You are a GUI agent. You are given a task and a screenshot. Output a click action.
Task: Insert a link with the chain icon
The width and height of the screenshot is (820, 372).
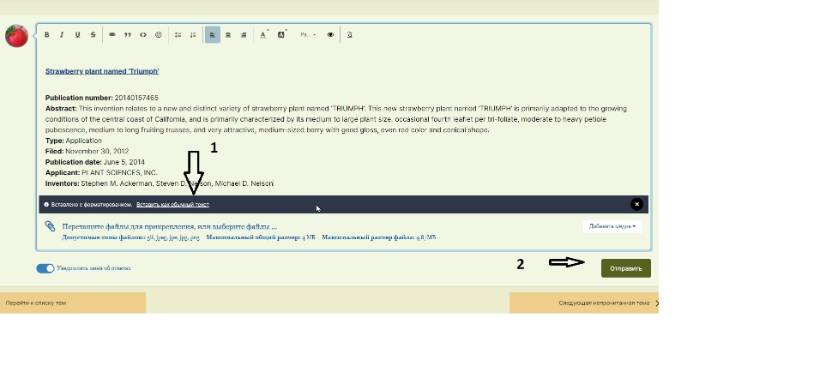pyautogui.click(x=112, y=35)
